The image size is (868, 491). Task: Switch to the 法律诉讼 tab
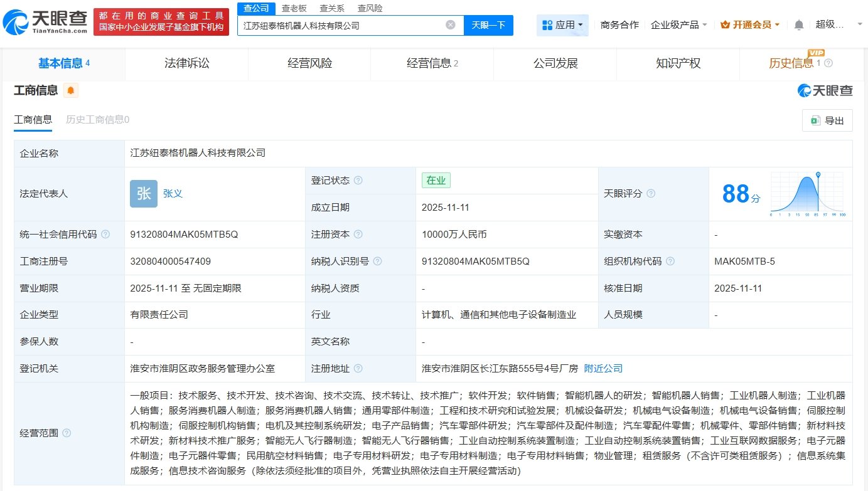point(186,63)
